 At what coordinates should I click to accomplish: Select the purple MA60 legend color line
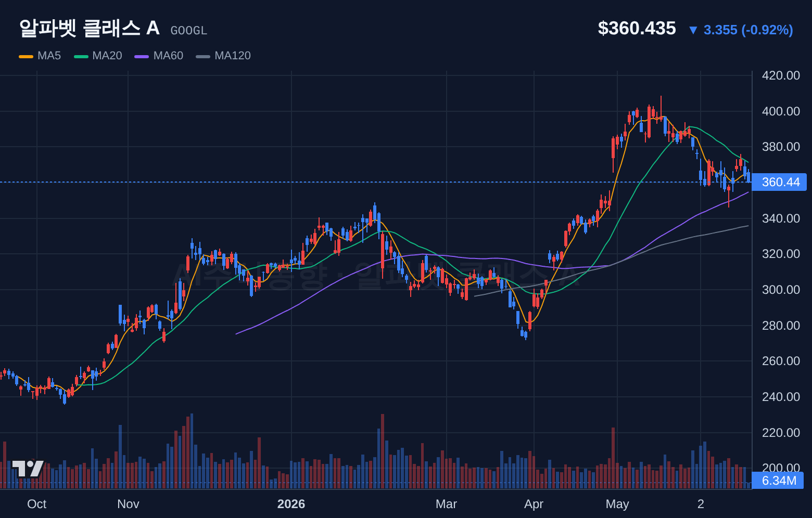click(x=142, y=56)
